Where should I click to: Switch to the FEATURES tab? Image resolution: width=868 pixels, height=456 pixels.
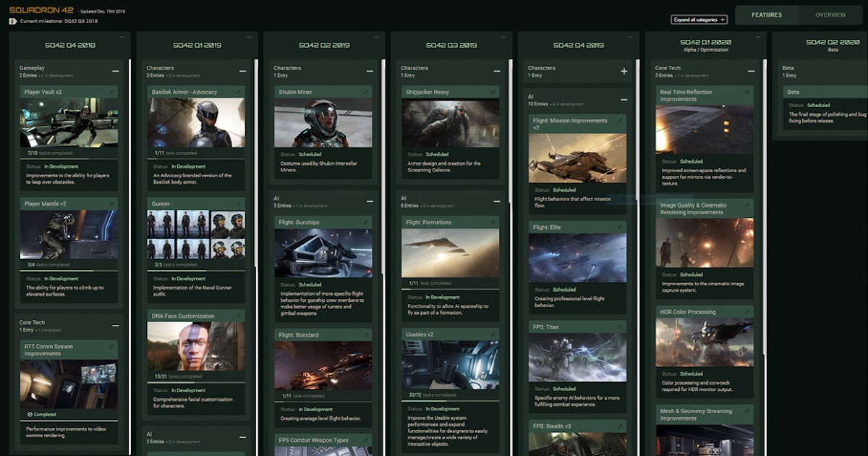(767, 14)
